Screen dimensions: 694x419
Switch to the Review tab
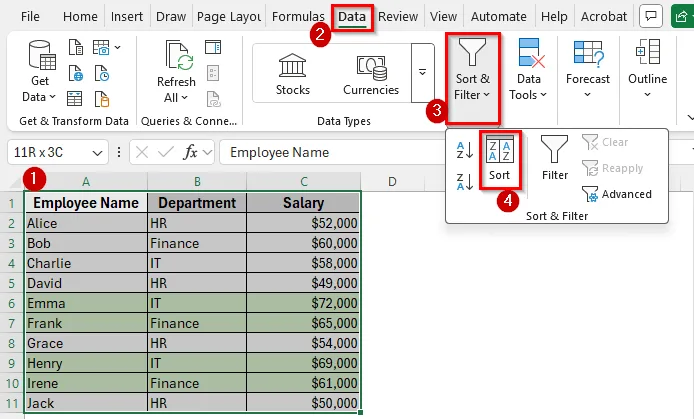[x=398, y=16]
